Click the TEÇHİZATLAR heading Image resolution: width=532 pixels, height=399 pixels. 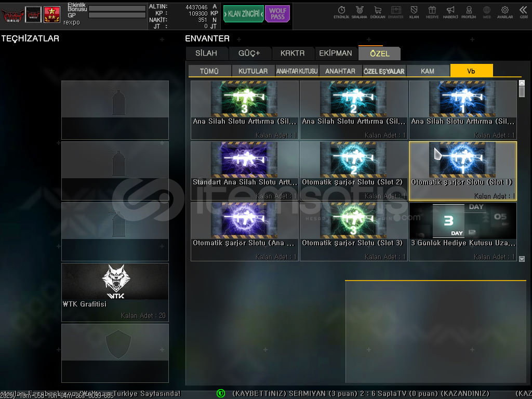tap(30, 38)
